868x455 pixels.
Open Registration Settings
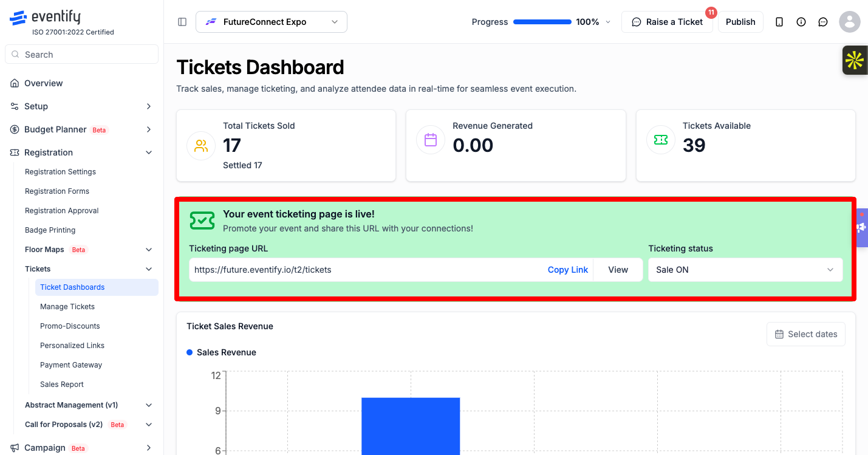tap(60, 172)
